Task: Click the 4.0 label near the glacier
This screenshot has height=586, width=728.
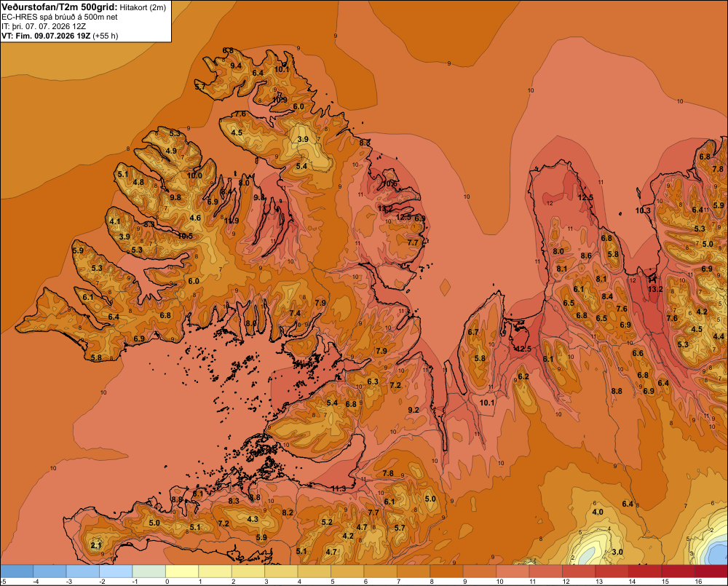Action: click(598, 512)
